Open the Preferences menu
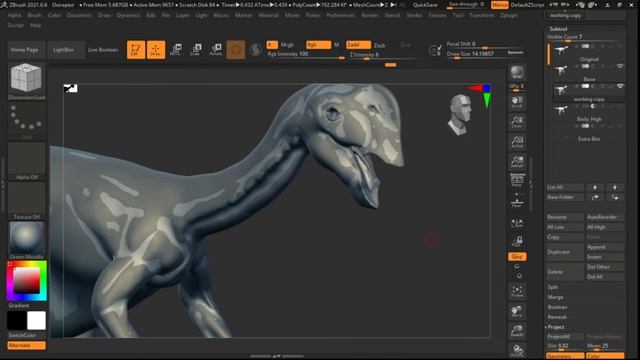640x360 pixels. point(340,15)
